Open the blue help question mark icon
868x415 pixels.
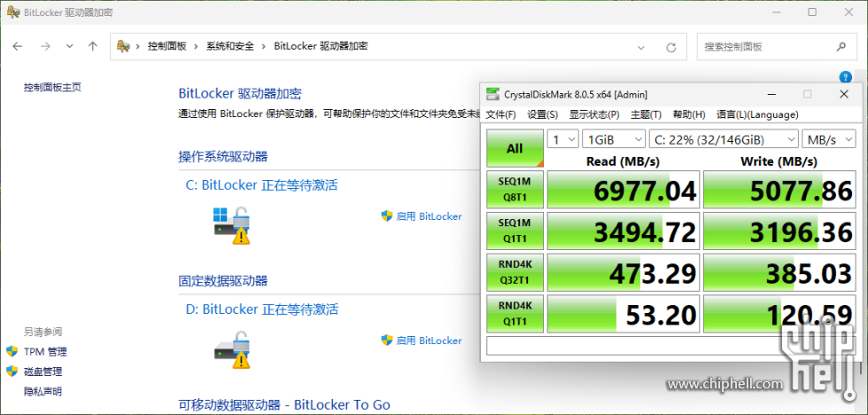[x=845, y=76]
